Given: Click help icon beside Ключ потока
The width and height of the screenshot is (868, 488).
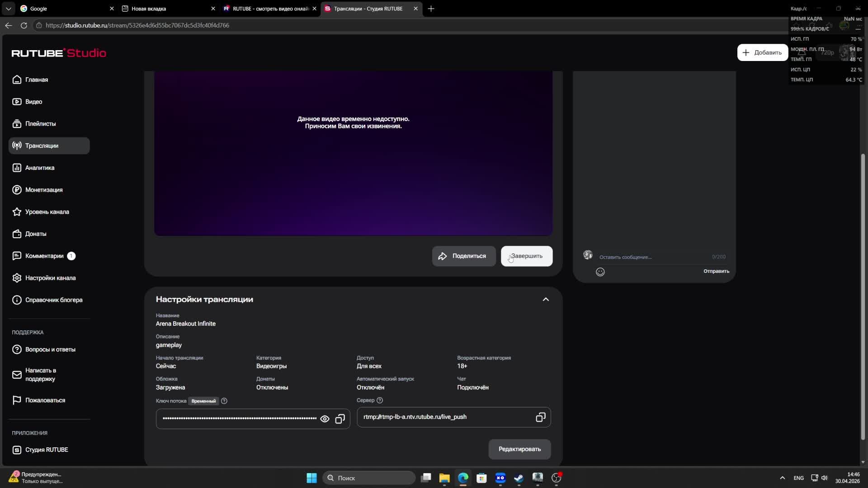Looking at the screenshot, I should pyautogui.click(x=224, y=401).
